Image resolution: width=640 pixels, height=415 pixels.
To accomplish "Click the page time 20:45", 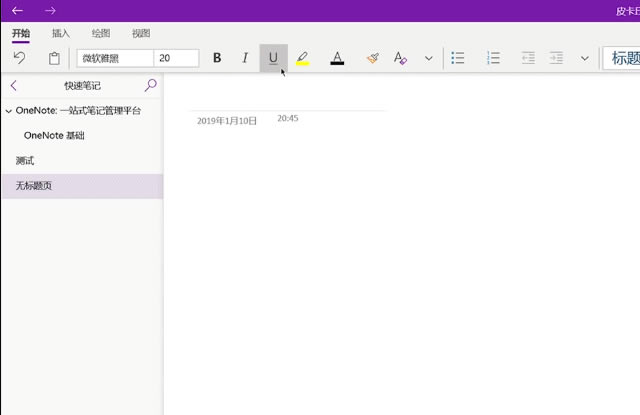I will point(288,118).
